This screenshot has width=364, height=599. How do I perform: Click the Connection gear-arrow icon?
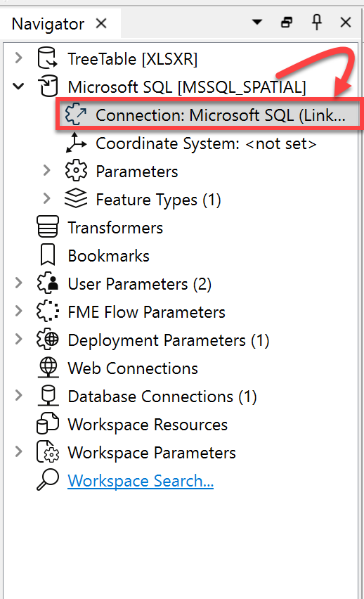(x=76, y=114)
